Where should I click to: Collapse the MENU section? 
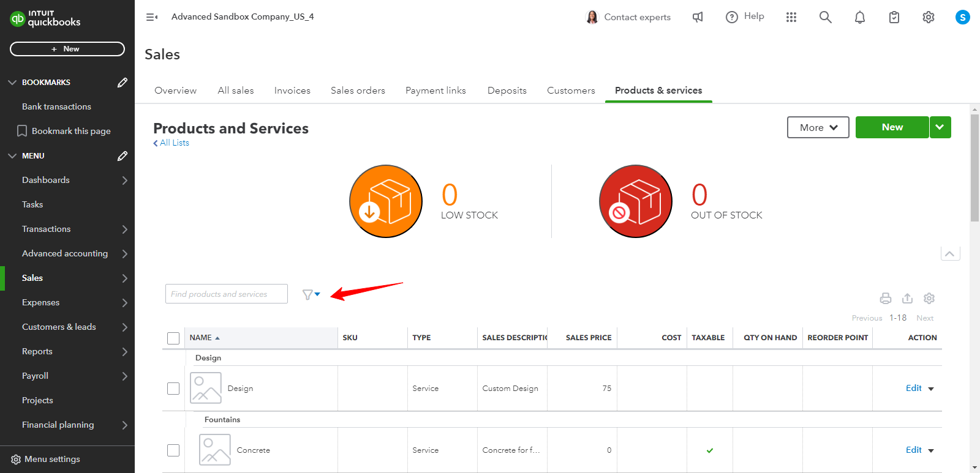click(x=12, y=156)
